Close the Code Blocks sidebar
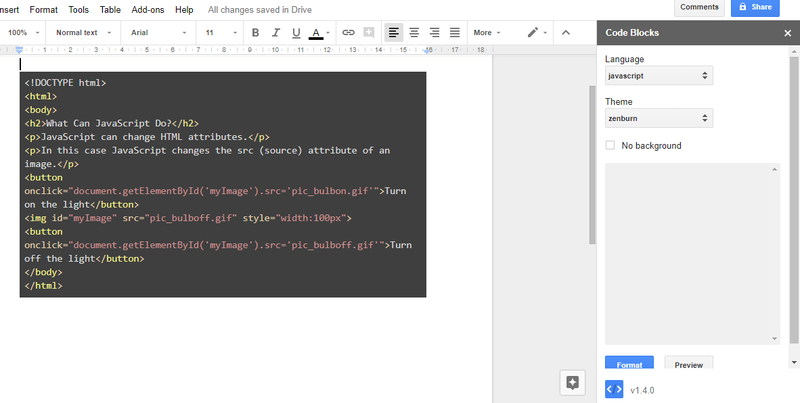 click(787, 33)
